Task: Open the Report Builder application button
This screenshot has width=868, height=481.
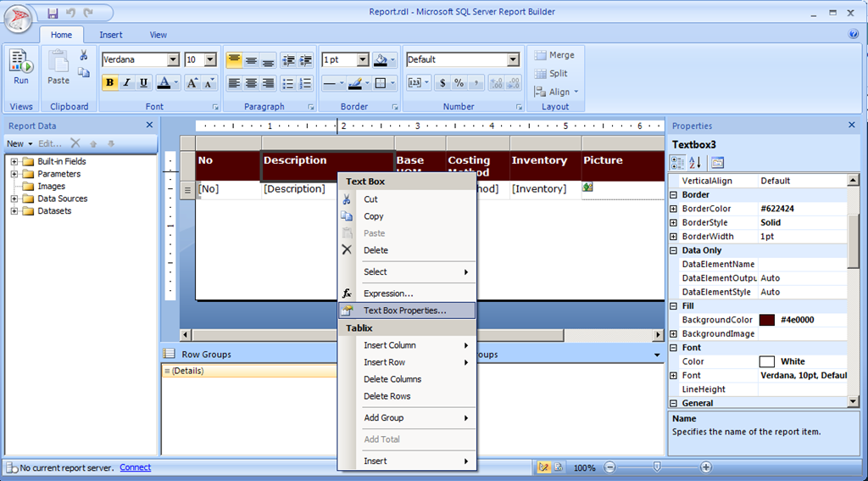Action: pos(19,19)
